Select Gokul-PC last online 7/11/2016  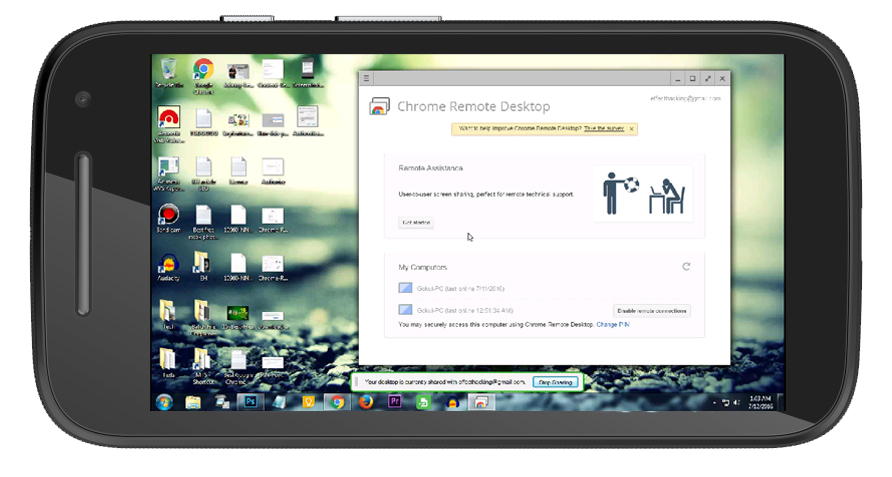[452, 288]
